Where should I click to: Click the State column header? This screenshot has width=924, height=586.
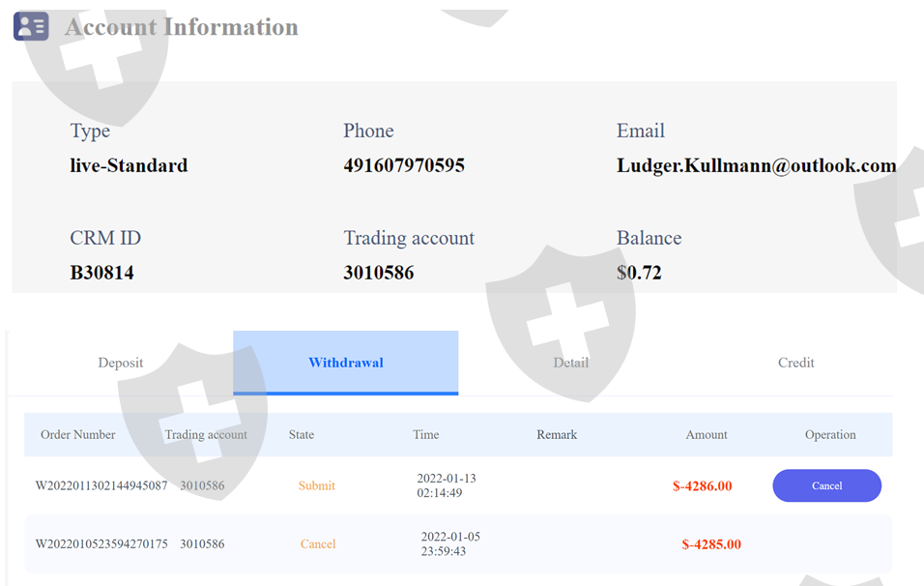[302, 434]
